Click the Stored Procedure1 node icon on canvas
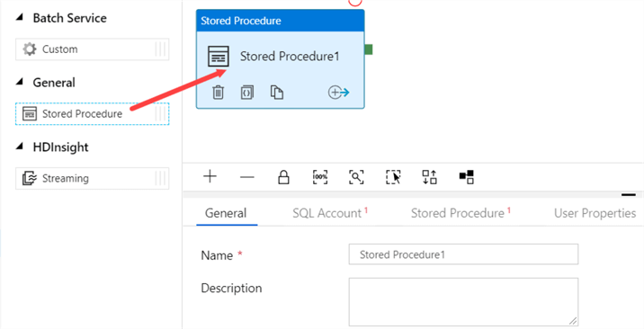Screen dimensions: 644x329 218,57
